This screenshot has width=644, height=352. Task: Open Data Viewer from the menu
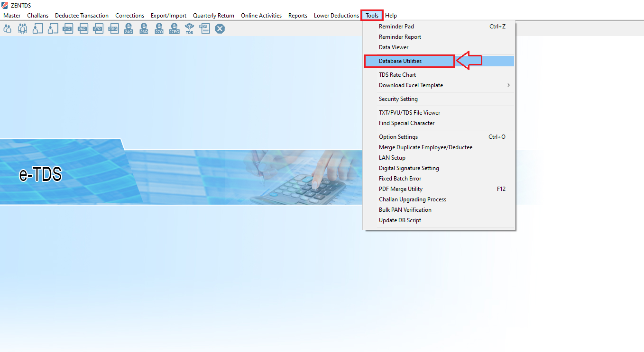click(x=439, y=47)
